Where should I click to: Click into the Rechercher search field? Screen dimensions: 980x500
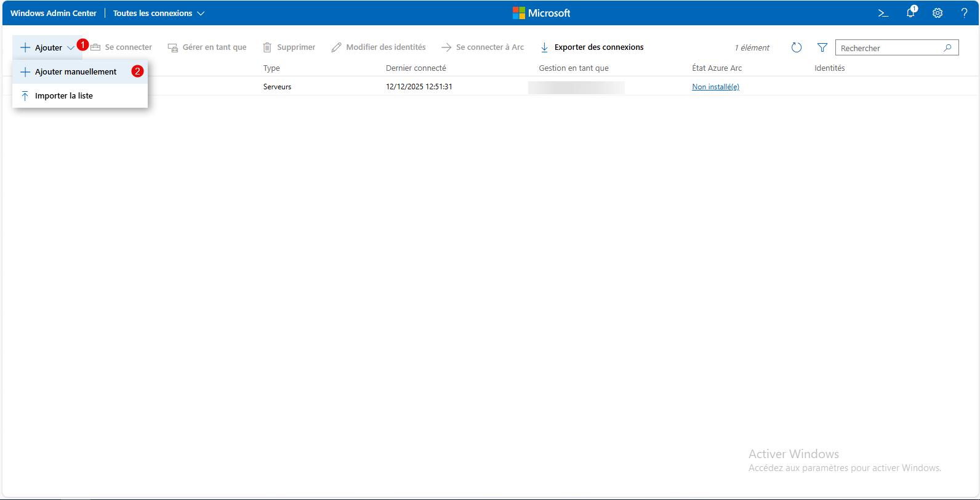890,48
